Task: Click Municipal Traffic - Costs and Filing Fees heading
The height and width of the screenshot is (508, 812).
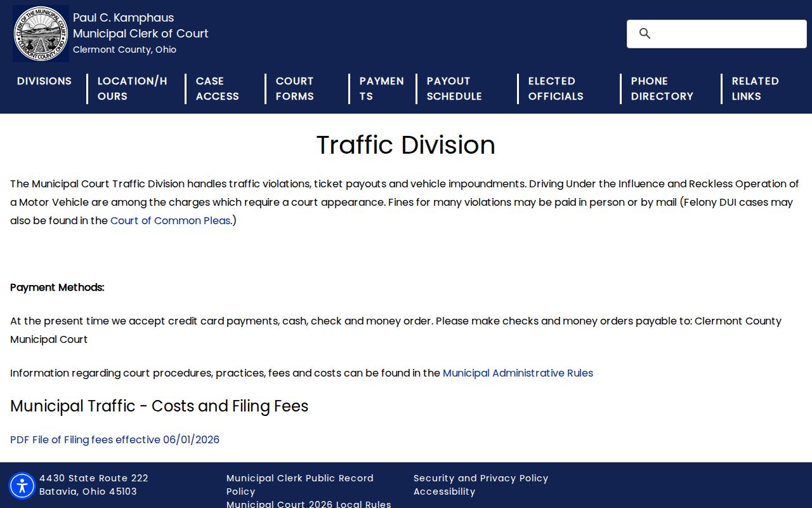Action: 159,406
